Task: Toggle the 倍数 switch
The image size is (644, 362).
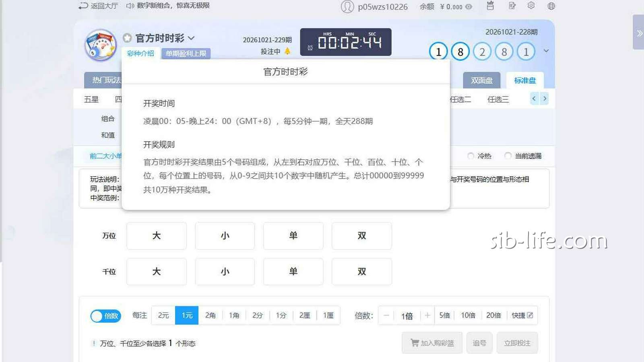Action: (x=105, y=316)
